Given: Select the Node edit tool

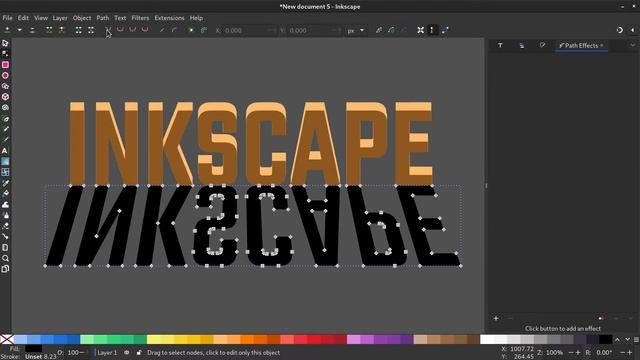Looking at the screenshot, I should (5, 54).
